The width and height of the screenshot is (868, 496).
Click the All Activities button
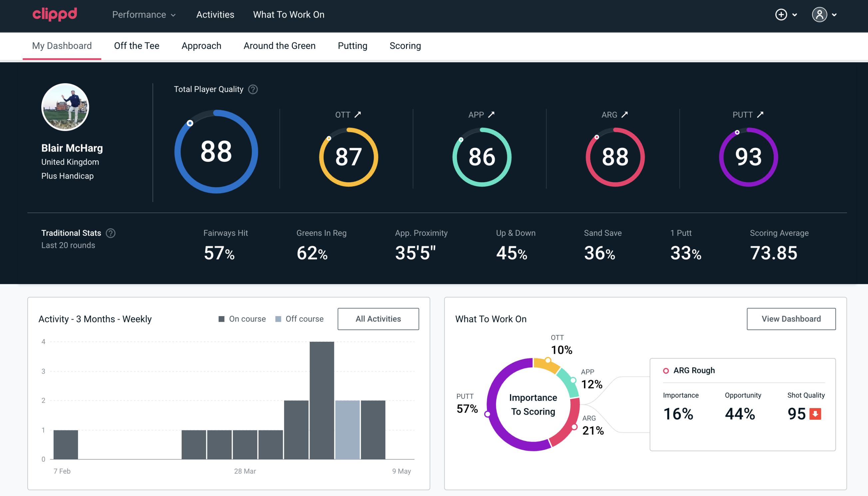click(378, 318)
